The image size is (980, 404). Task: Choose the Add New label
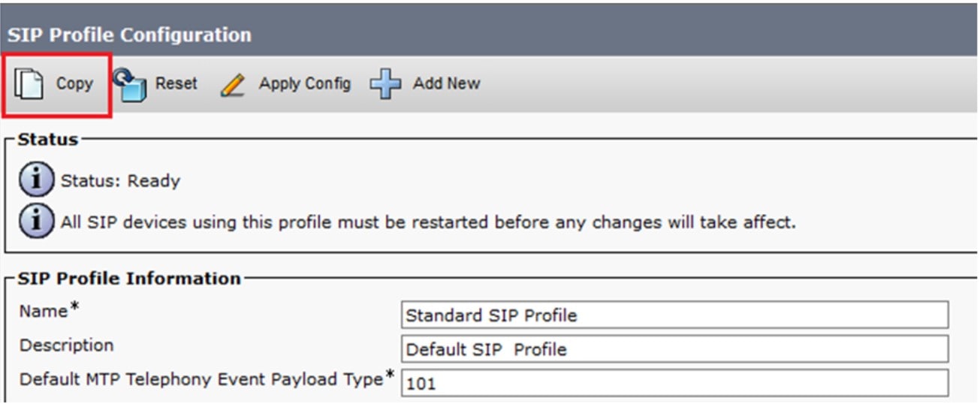[446, 83]
